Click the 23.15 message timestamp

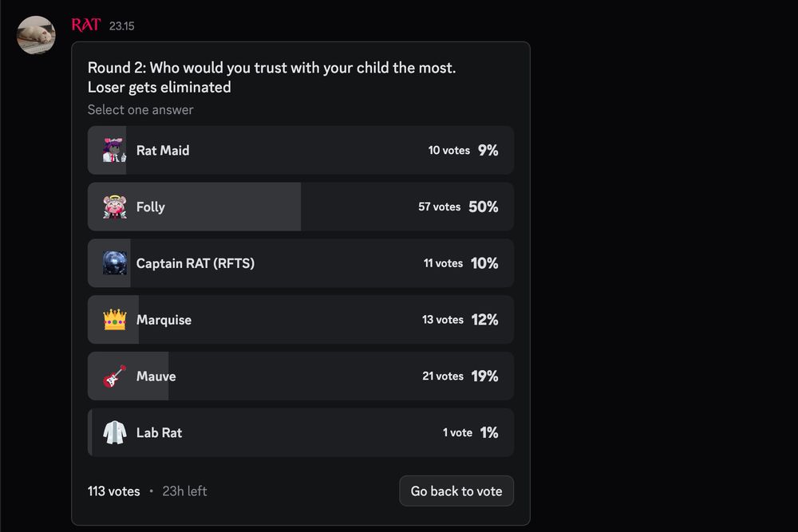121,26
